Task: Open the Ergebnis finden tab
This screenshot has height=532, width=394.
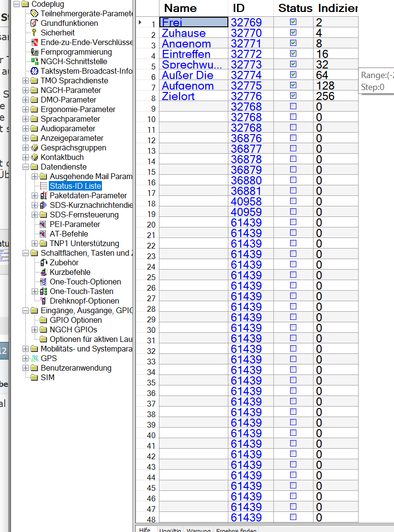Action: 236,529
